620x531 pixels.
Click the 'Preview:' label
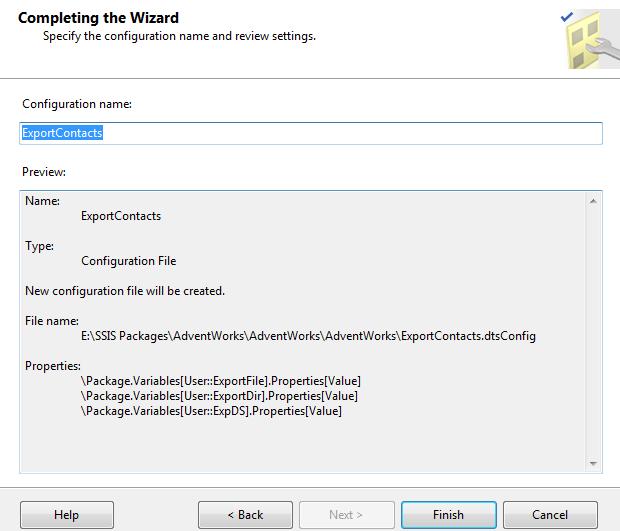coord(44,171)
